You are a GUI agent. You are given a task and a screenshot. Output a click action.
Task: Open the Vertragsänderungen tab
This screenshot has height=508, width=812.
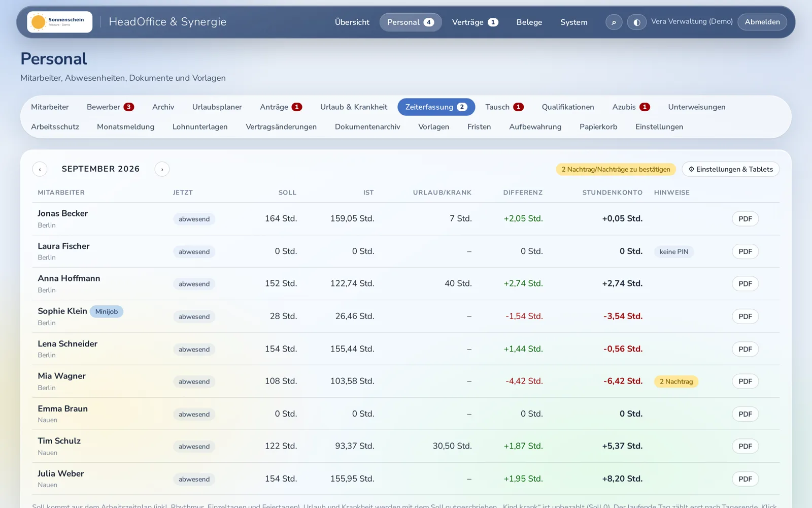pyautogui.click(x=281, y=127)
